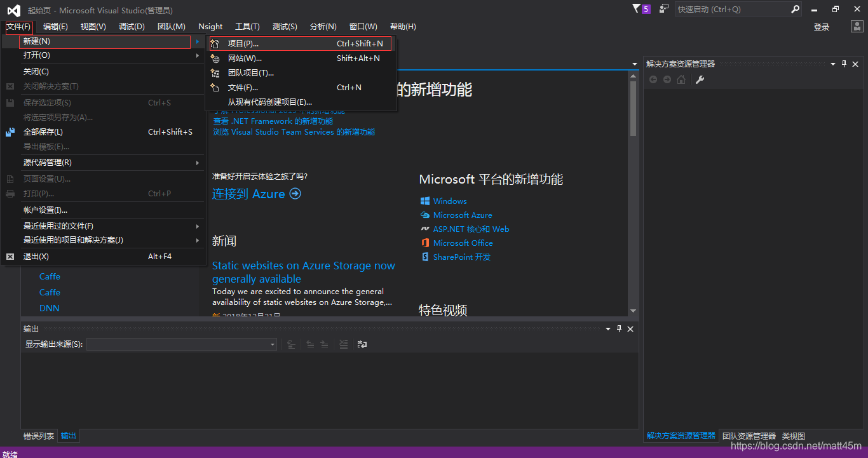The height and width of the screenshot is (458, 868).
Task: Switch to Error List (错误列表) tab
Action: 39,436
